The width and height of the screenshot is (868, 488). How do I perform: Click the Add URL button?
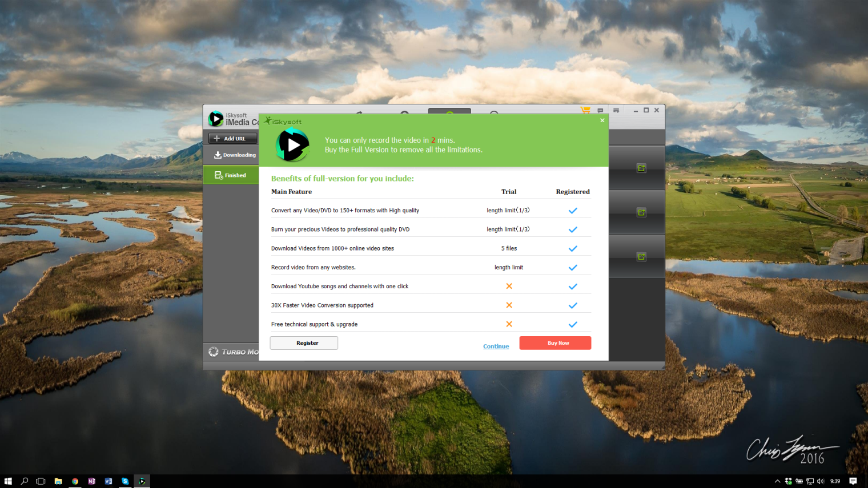click(232, 139)
